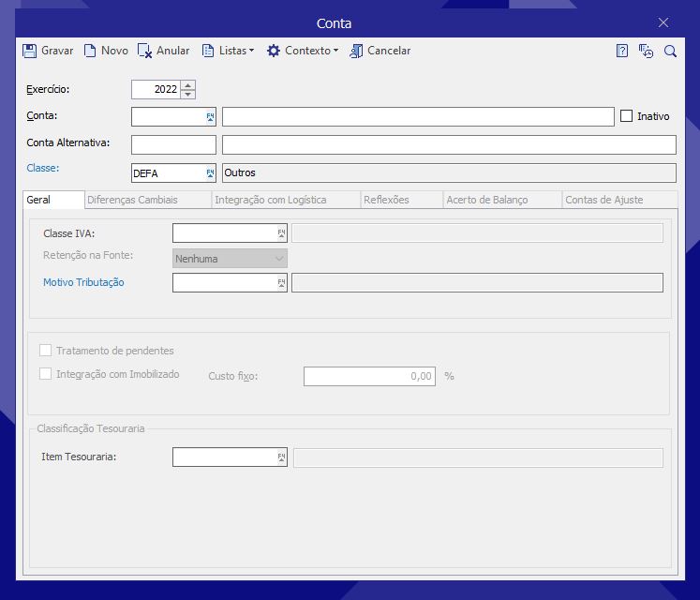Image resolution: width=700 pixels, height=600 pixels.
Task: Check Integração com Imobilizado option
Action: pos(45,374)
